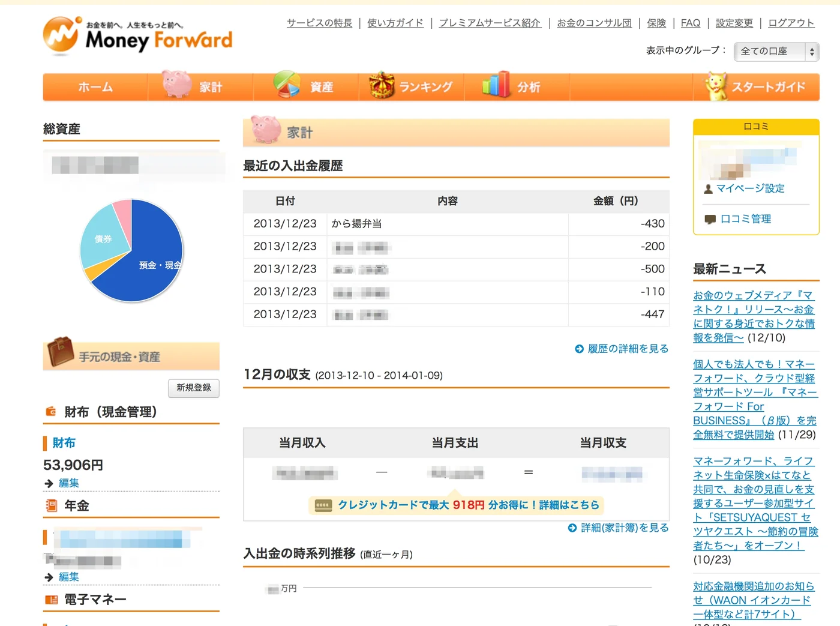Click the card icon beside 電子マネー
This screenshot has width=840, height=626.
pos(52,600)
